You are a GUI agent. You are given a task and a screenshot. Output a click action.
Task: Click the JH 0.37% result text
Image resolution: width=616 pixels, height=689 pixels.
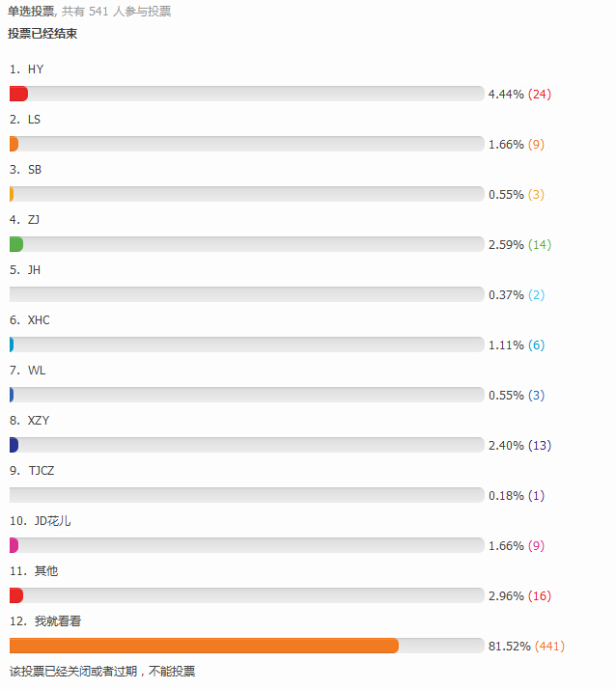tap(506, 295)
